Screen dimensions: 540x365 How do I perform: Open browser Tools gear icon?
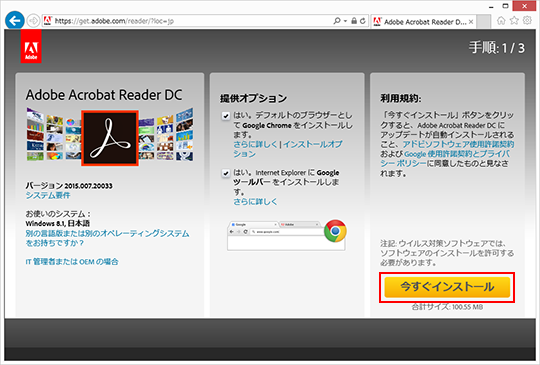point(527,21)
